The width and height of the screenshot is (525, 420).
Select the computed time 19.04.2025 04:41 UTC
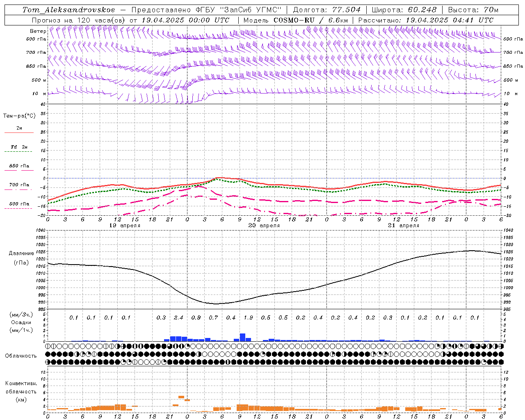coord(450,20)
